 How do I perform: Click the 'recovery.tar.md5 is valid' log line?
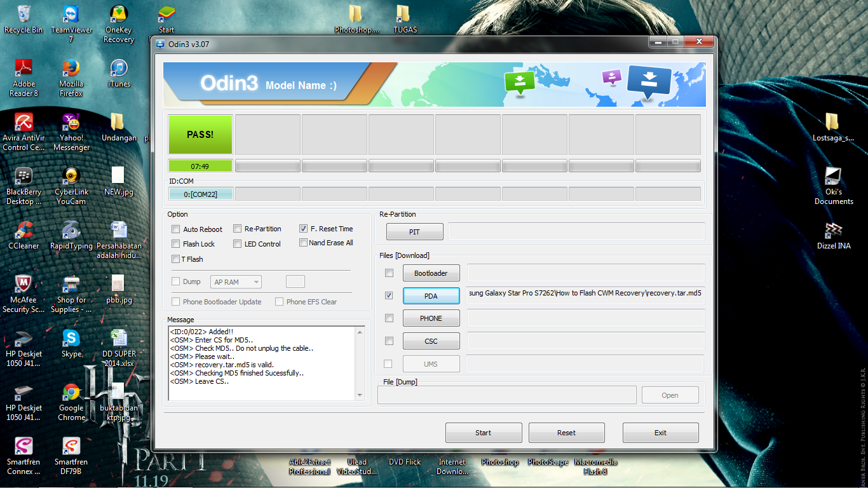click(221, 365)
